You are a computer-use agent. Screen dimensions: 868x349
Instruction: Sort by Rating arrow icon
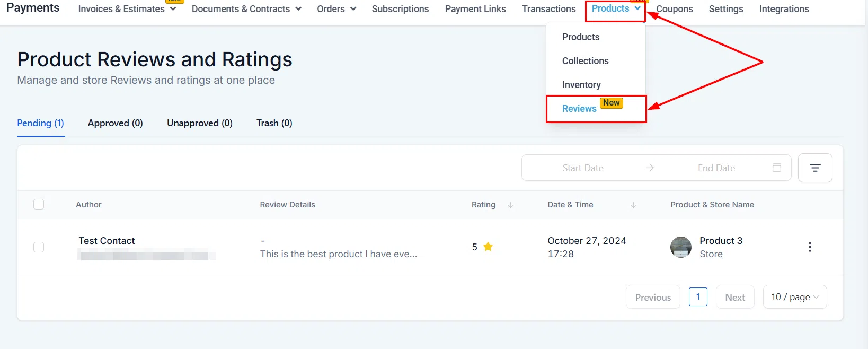(x=510, y=205)
